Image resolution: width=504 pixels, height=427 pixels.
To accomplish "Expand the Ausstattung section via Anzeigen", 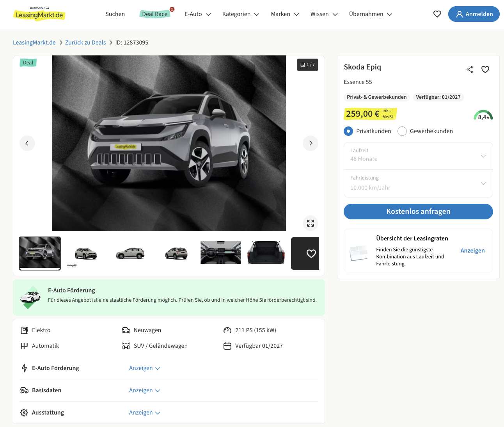I will tap(145, 413).
